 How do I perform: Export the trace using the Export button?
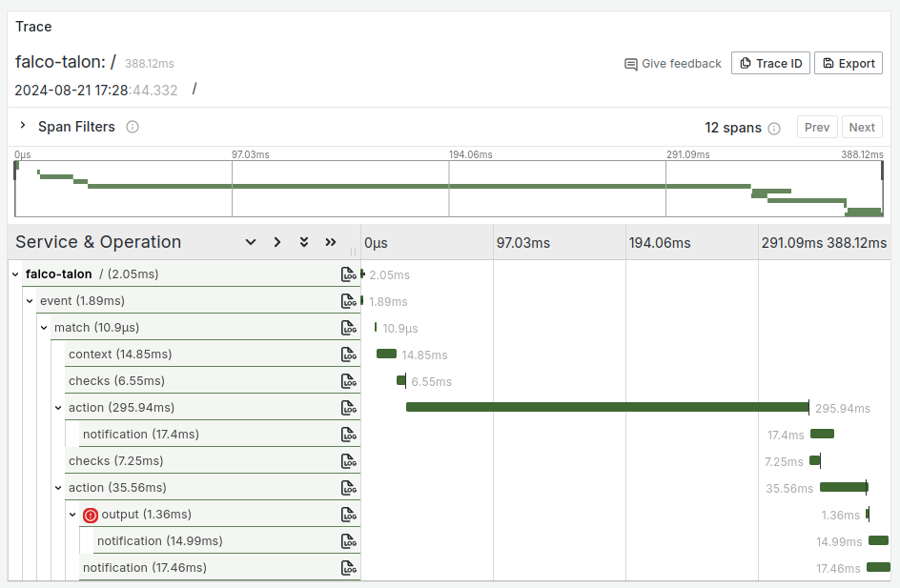point(848,63)
